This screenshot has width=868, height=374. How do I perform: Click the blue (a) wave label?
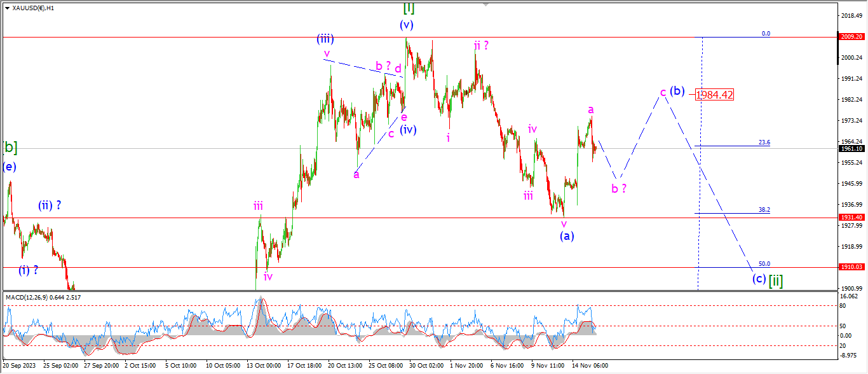[567, 236]
